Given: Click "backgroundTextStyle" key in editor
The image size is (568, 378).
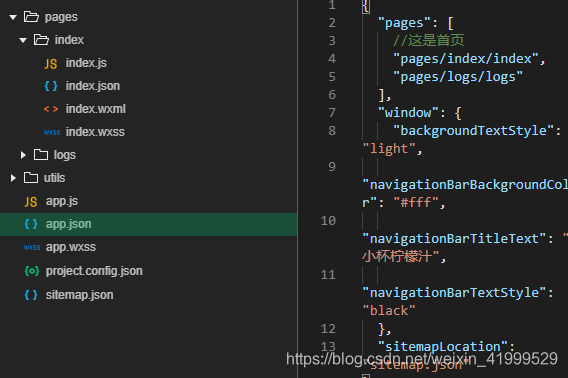Looking at the screenshot, I should (x=474, y=131).
